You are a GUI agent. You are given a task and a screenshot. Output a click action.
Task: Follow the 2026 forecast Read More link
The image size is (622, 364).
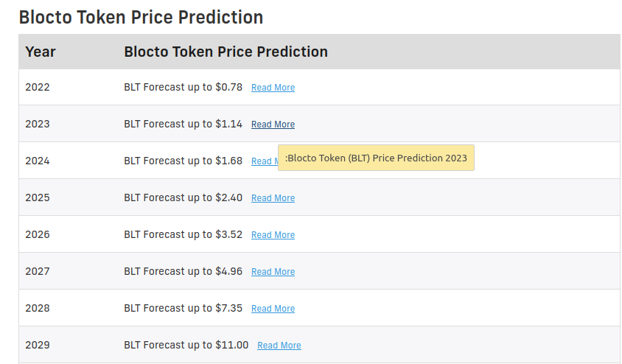(x=273, y=235)
